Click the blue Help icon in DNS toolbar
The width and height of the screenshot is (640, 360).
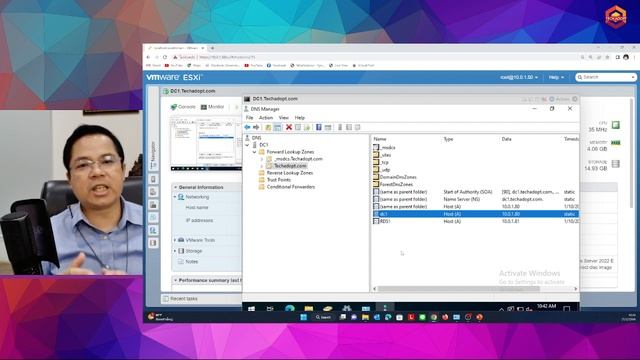pyautogui.click(x=319, y=127)
